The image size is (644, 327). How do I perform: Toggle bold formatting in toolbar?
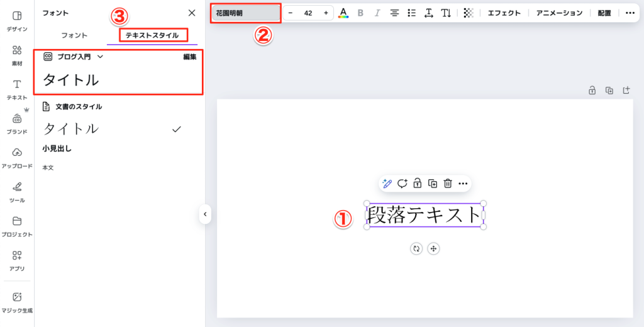[x=360, y=13]
